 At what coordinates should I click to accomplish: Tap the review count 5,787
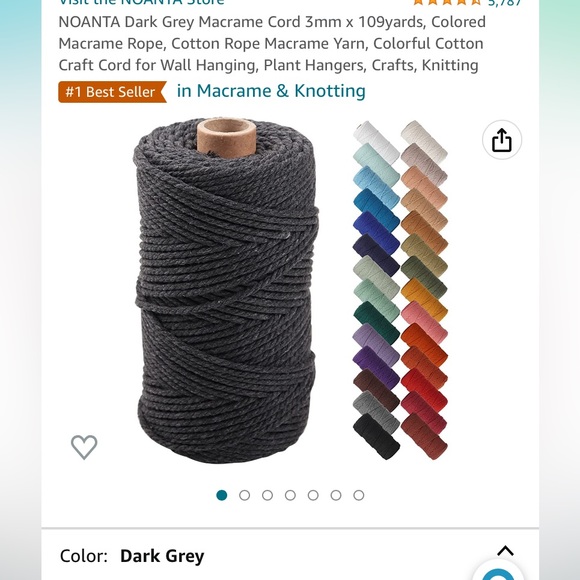(x=505, y=3)
